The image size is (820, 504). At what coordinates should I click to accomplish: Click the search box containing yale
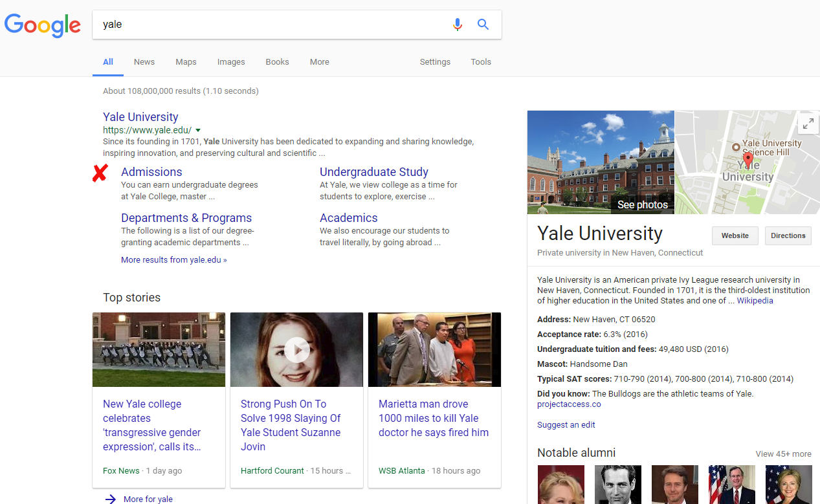272,25
